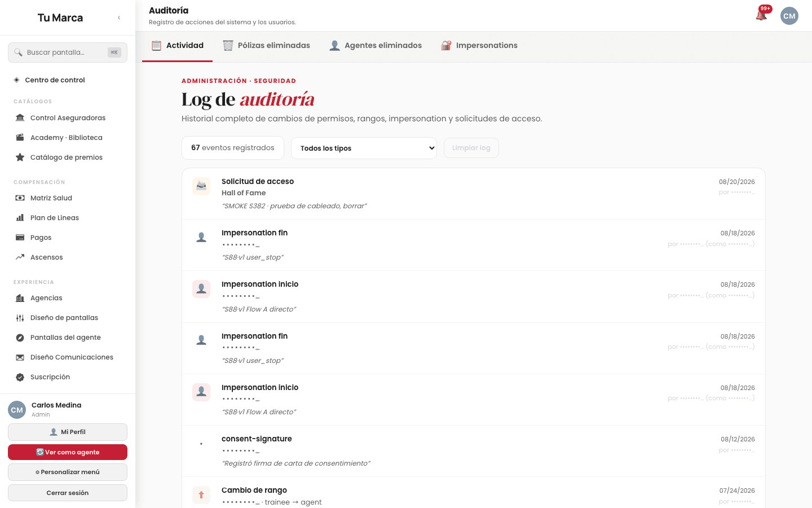Click the Ascensos trending-up icon
The width and height of the screenshot is (812, 508).
(x=20, y=257)
